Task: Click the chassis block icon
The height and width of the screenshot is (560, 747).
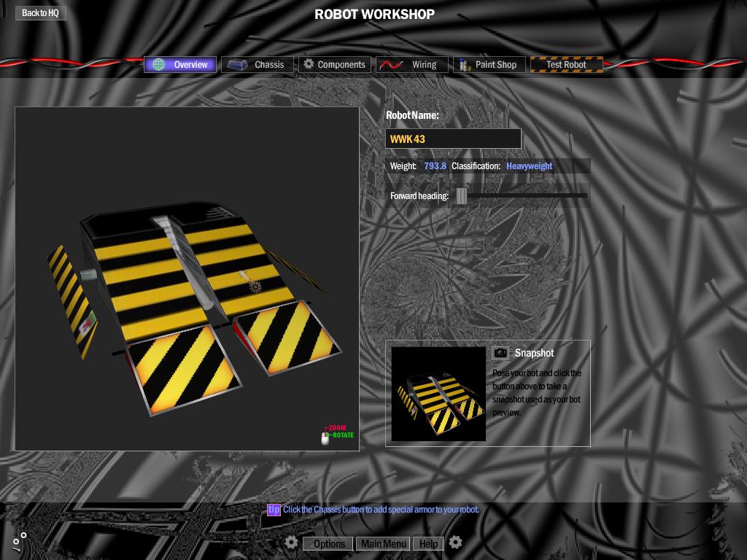Action: 237,64
